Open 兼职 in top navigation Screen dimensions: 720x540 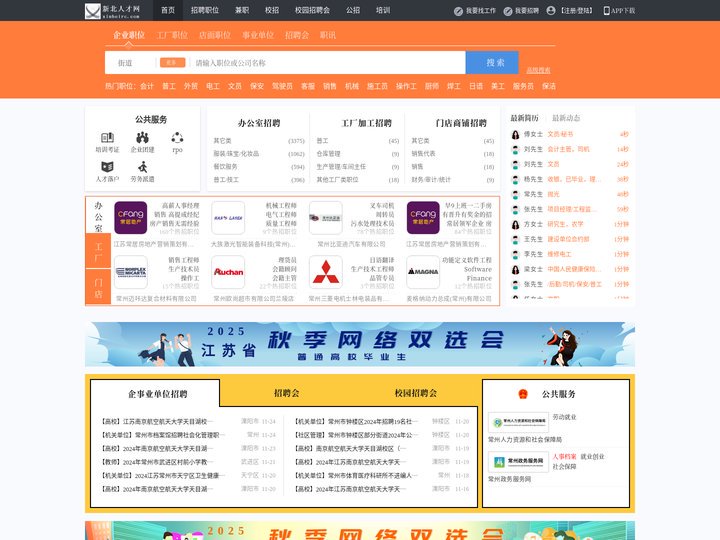coord(242,10)
